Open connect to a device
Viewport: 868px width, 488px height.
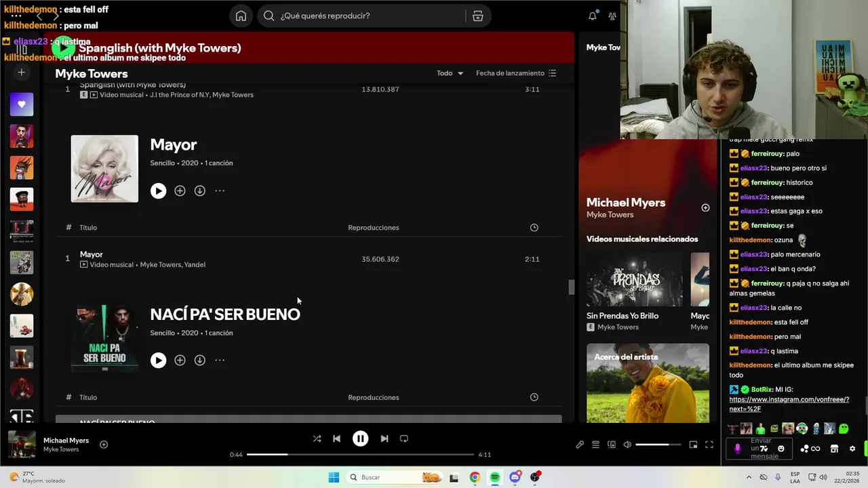(x=612, y=445)
